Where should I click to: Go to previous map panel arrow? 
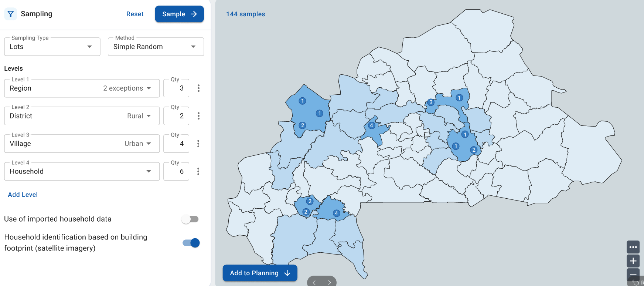(314, 283)
